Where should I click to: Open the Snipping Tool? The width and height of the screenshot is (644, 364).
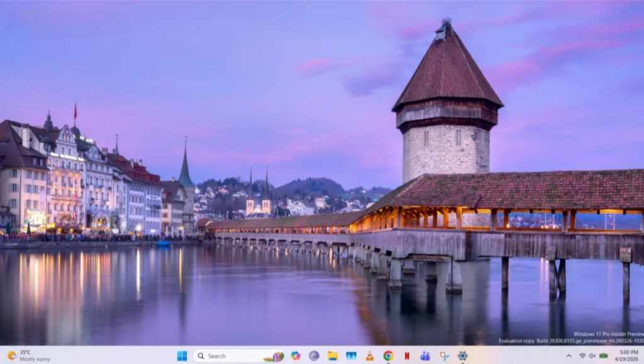click(x=444, y=356)
